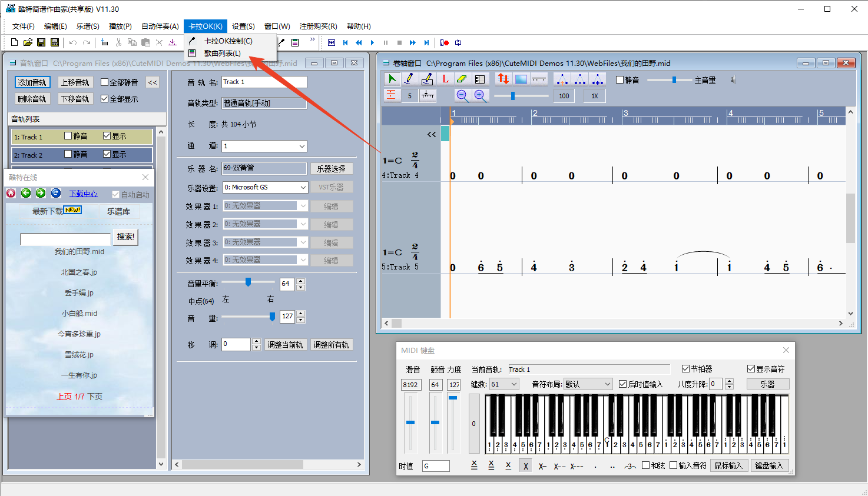Increase the 八度升降 value with up arrow

point(729,381)
